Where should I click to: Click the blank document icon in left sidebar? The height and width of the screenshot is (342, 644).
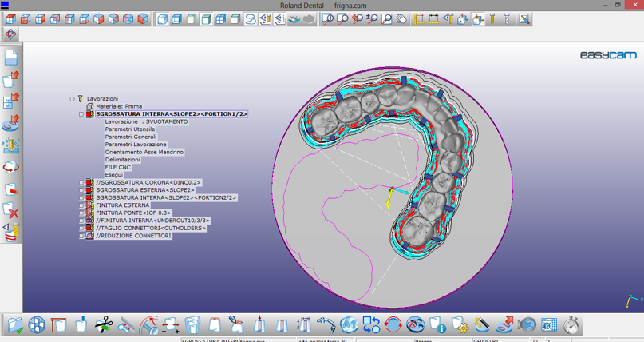tap(11, 58)
